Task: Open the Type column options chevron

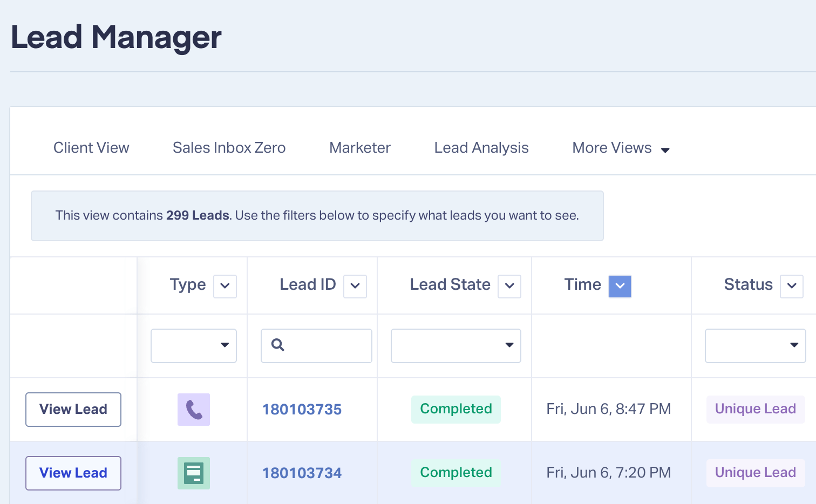Action: pos(225,286)
